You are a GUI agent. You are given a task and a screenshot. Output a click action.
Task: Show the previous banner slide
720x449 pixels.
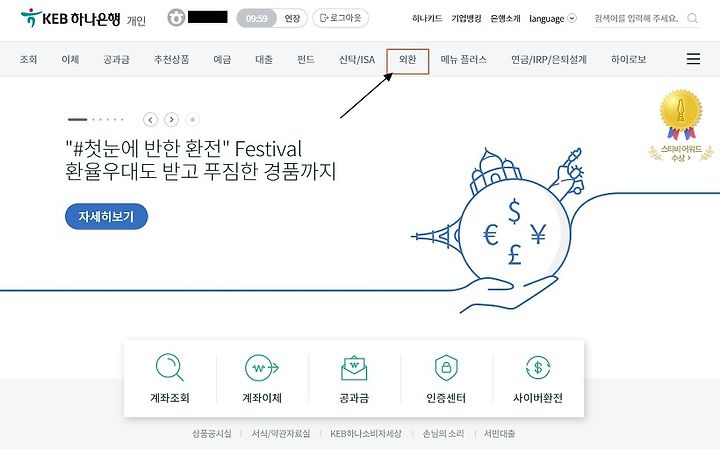click(150, 119)
